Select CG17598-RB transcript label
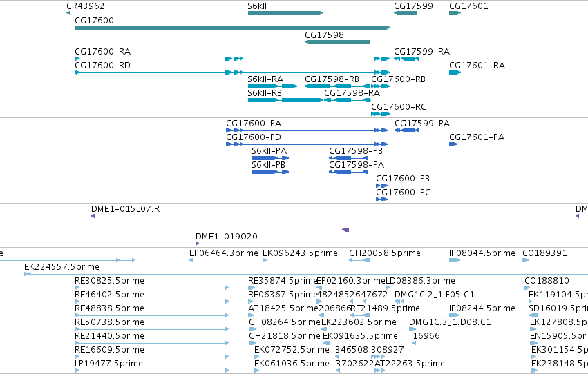The height and width of the screenshot is (374, 588). click(332, 79)
